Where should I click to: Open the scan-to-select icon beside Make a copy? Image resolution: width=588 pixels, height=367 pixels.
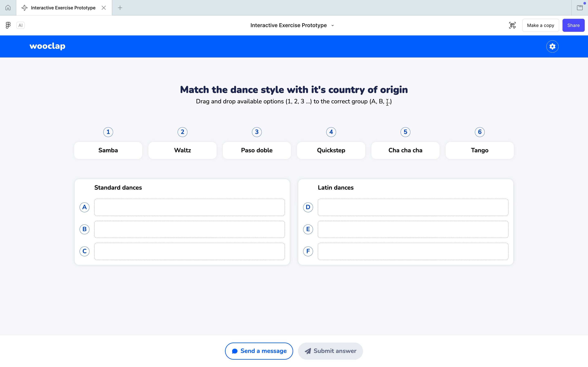[512, 25]
